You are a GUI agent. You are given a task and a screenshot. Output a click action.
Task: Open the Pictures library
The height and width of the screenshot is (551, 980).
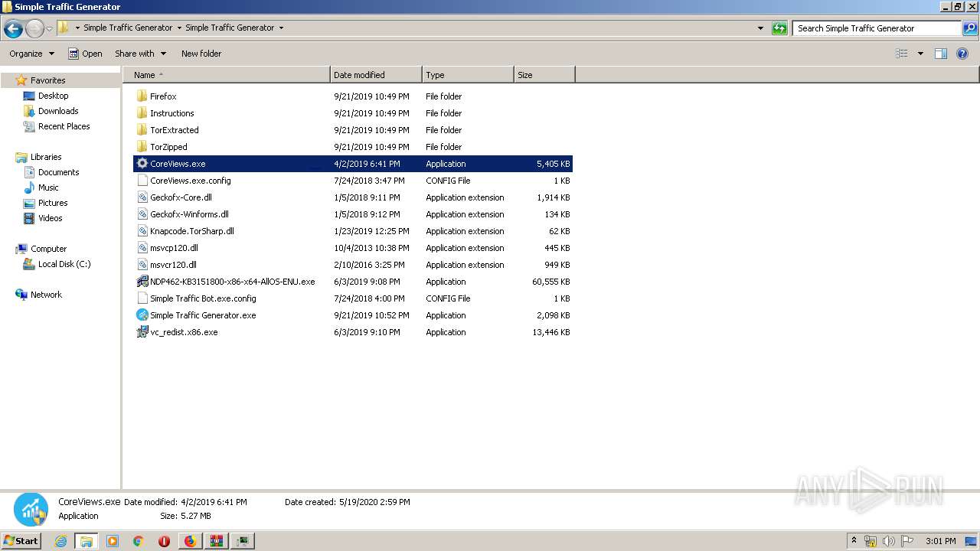click(x=53, y=203)
